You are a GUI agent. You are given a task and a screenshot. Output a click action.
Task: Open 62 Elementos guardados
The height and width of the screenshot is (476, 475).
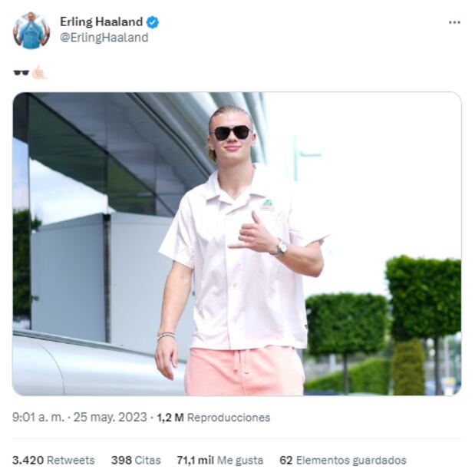343,460
